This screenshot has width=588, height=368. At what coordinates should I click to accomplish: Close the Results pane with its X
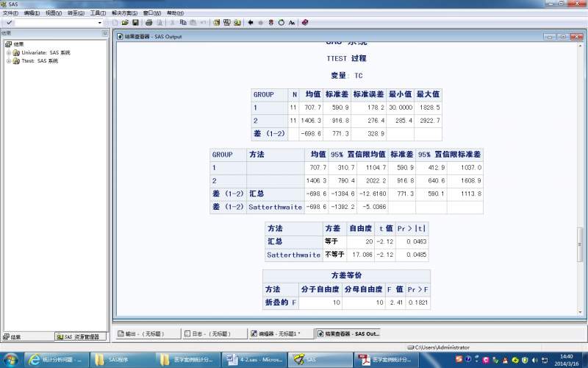point(105,33)
